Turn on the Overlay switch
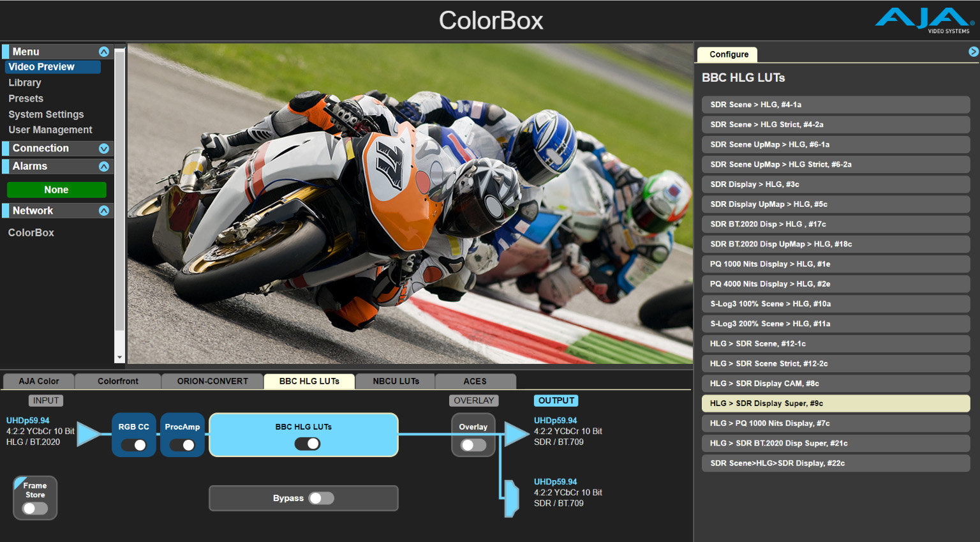 point(473,444)
